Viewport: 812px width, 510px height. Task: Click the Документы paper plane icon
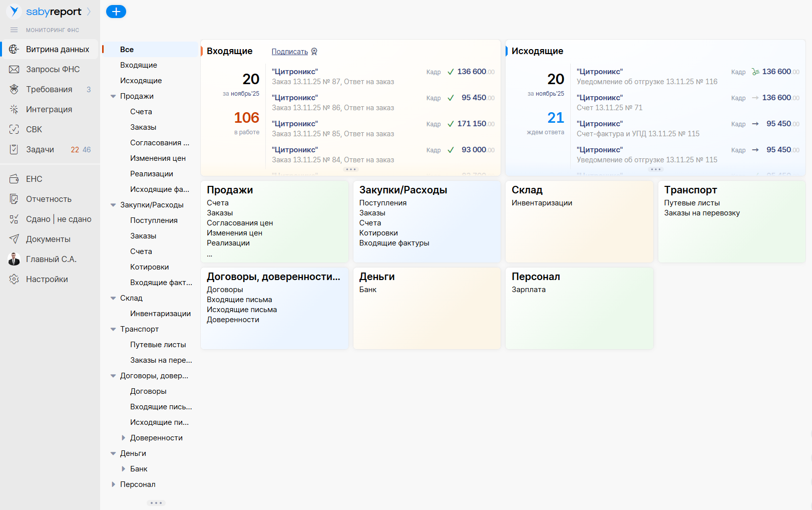pyautogui.click(x=14, y=239)
